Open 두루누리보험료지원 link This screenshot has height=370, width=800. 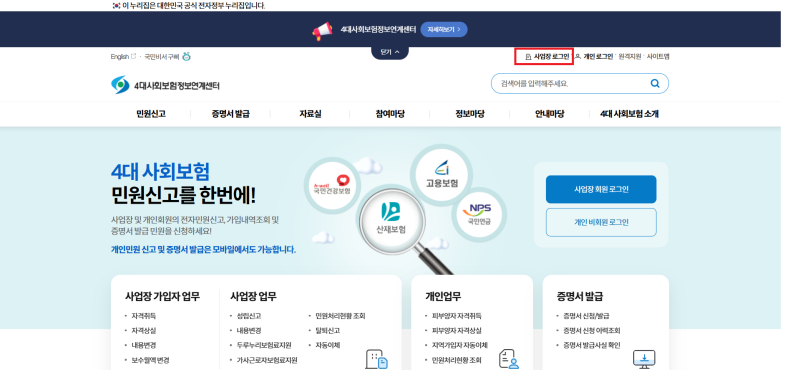[x=264, y=346]
